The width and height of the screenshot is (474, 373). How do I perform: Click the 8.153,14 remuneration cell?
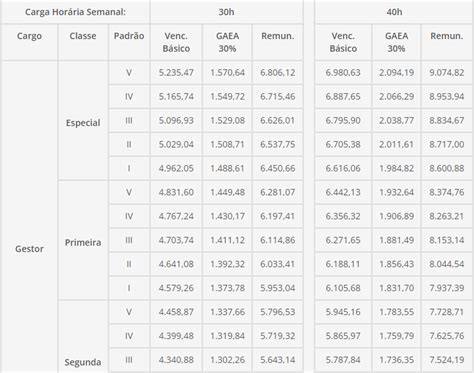click(447, 240)
